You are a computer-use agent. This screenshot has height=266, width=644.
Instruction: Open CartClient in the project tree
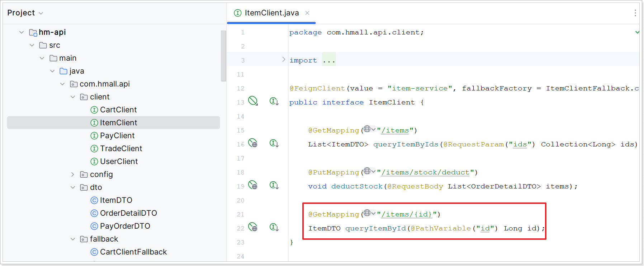118,110
